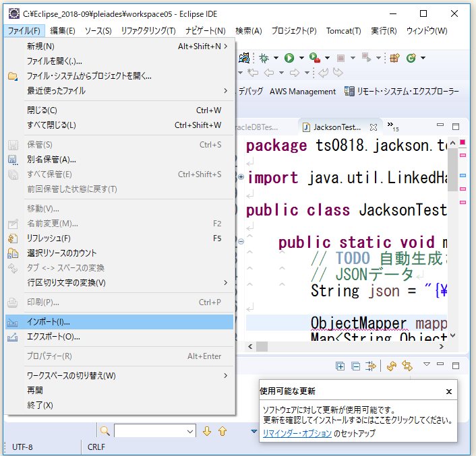Open the search field combo box dropdown

(x=190, y=431)
